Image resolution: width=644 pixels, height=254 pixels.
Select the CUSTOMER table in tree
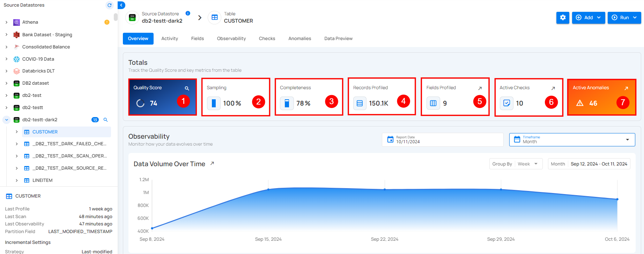coord(66,132)
